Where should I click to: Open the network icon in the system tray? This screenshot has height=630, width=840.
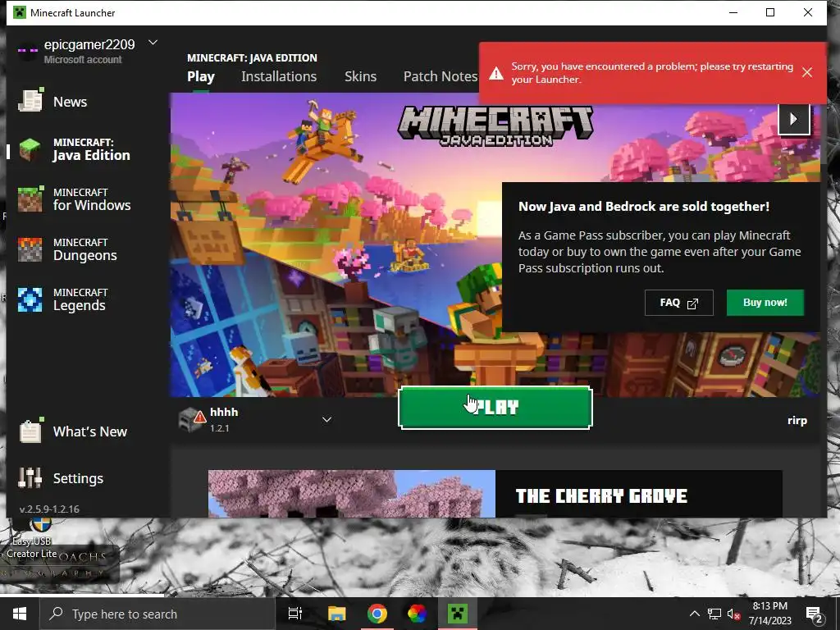point(714,614)
